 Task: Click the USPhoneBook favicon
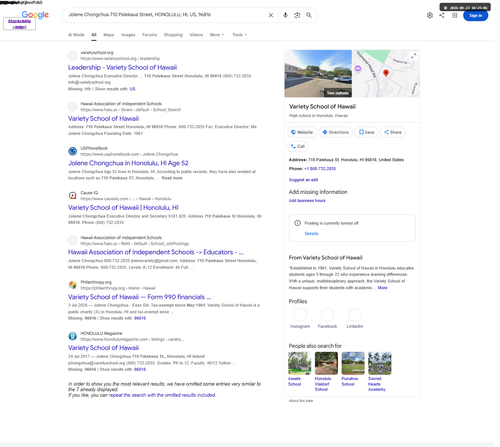click(x=72, y=151)
